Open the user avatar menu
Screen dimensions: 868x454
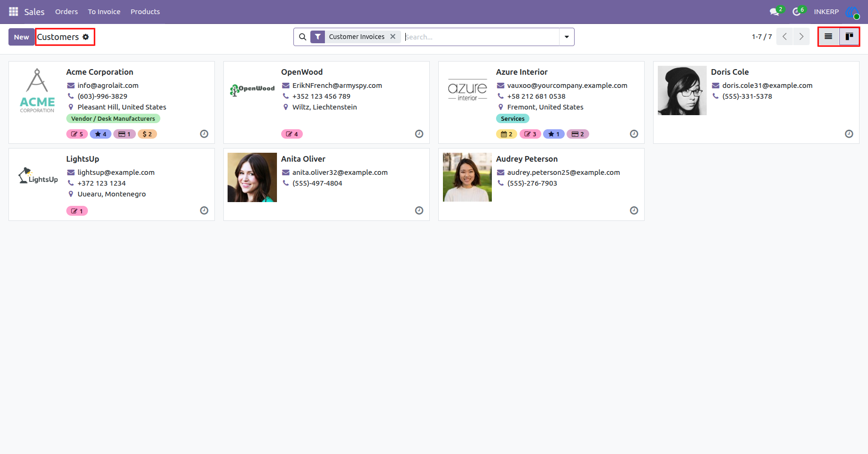tap(852, 12)
